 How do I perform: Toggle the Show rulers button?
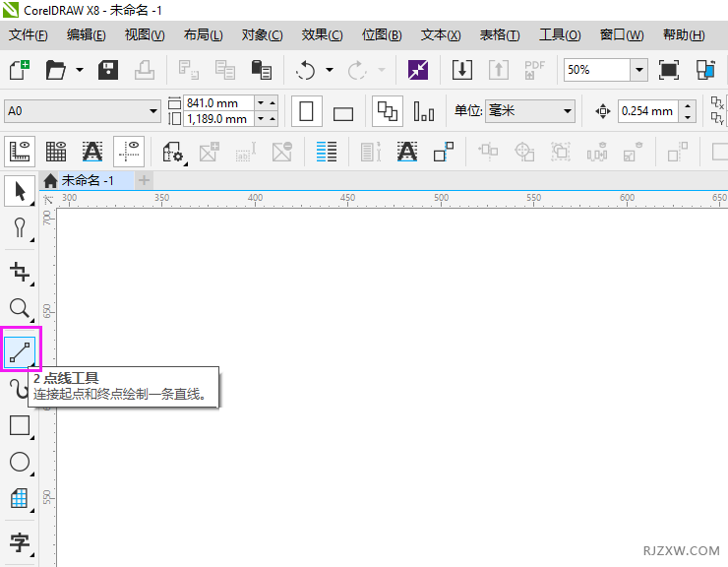click(x=20, y=152)
